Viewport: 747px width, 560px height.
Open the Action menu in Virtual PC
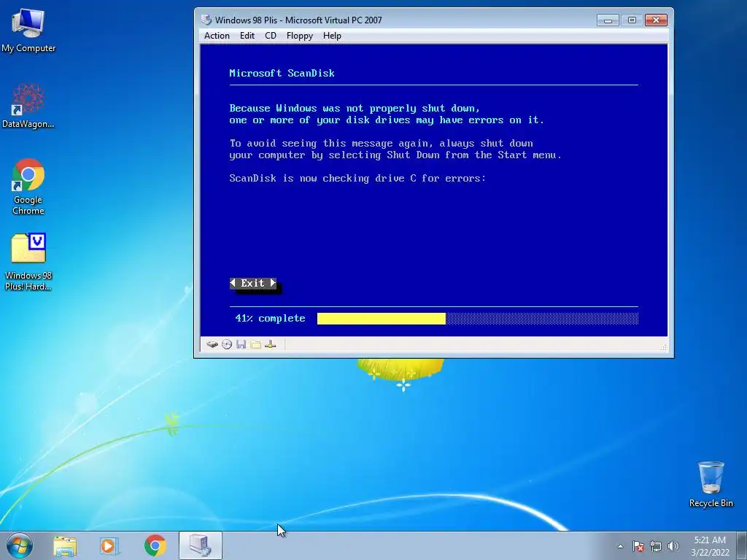point(217,36)
